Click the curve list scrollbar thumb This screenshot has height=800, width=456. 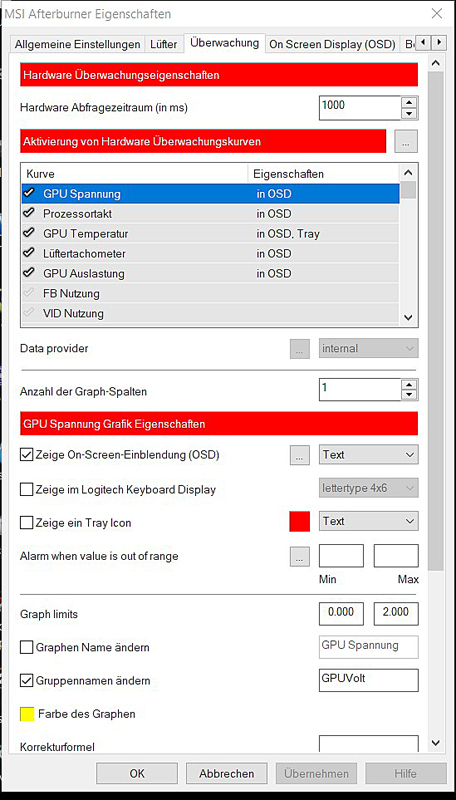coord(409,189)
